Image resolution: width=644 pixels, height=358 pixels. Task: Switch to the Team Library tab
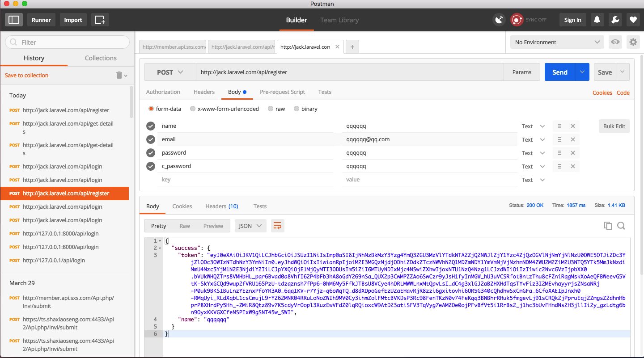[339, 20]
